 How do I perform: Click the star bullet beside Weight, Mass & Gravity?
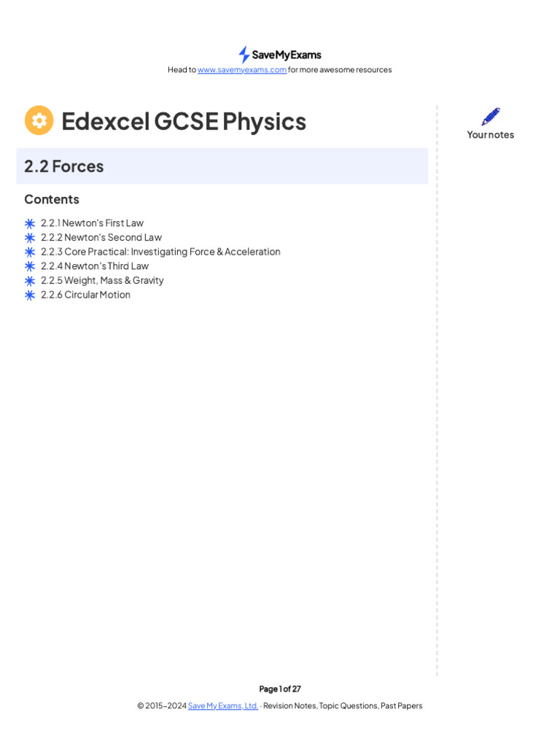coord(30,281)
